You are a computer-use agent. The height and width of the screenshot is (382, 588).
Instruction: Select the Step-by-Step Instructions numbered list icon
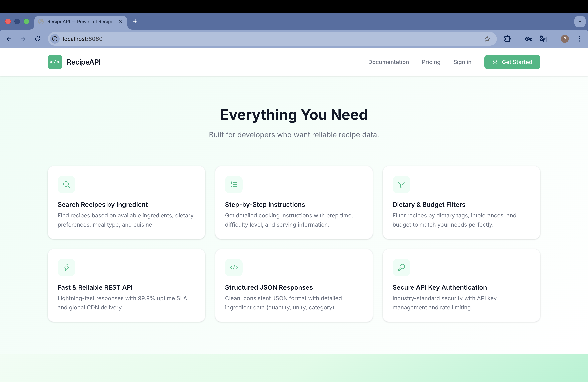coord(233,184)
